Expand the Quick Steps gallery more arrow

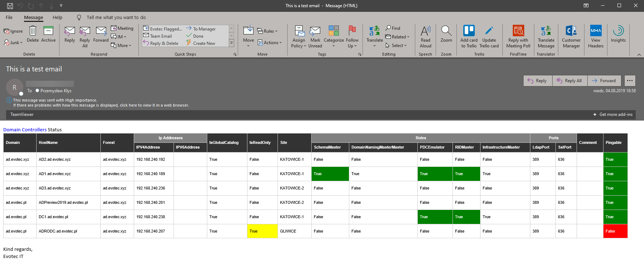pos(231,43)
